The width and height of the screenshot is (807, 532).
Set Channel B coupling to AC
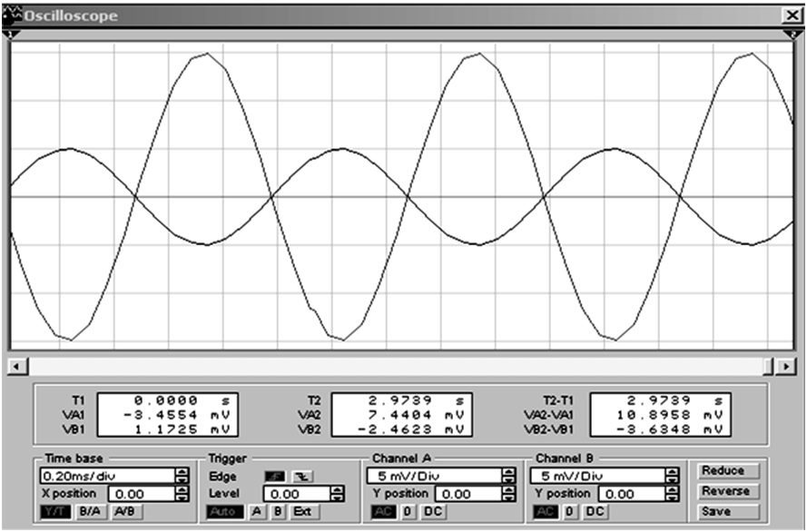tap(546, 512)
